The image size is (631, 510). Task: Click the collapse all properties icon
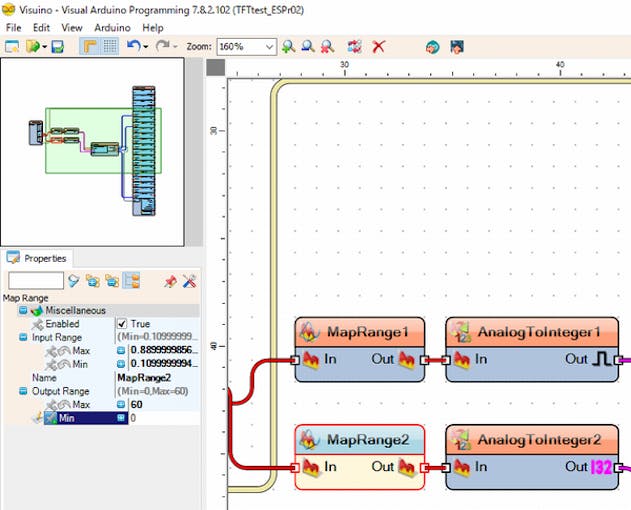112,281
